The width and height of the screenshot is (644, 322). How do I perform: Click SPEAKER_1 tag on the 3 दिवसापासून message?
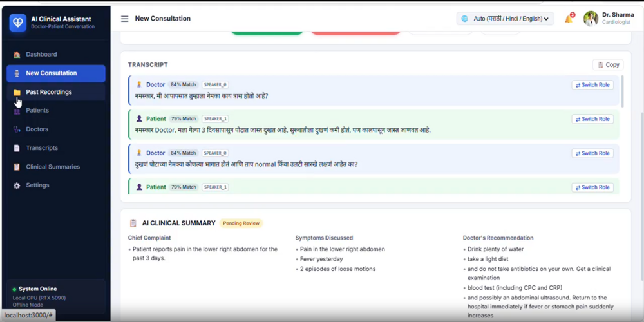(x=215, y=119)
